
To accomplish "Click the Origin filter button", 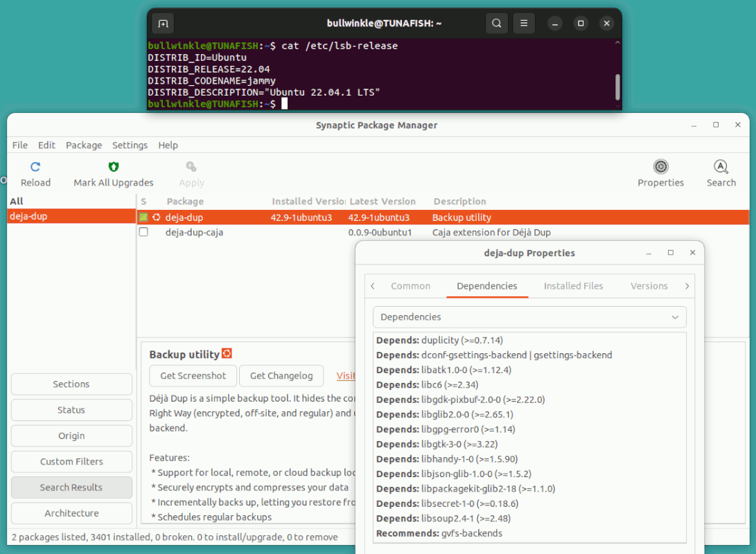I will [x=71, y=436].
